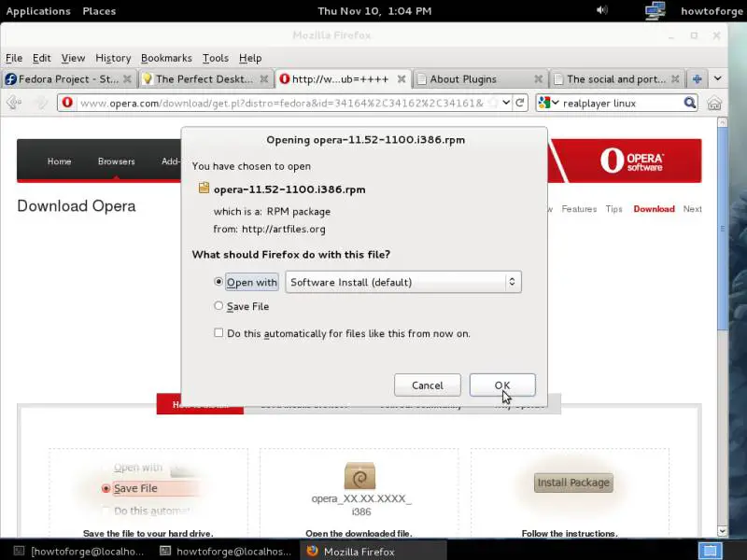Click the Opera site icon in address bar
Viewport: 747px width, 560px height.
67,103
